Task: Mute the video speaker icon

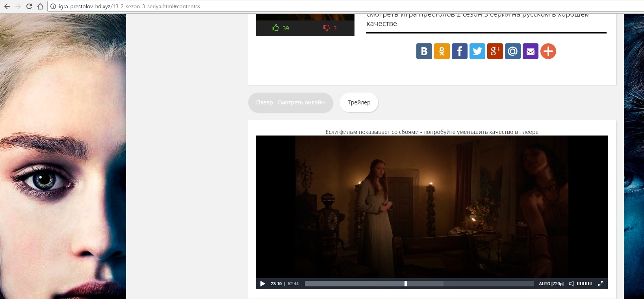Action: pos(571,284)
